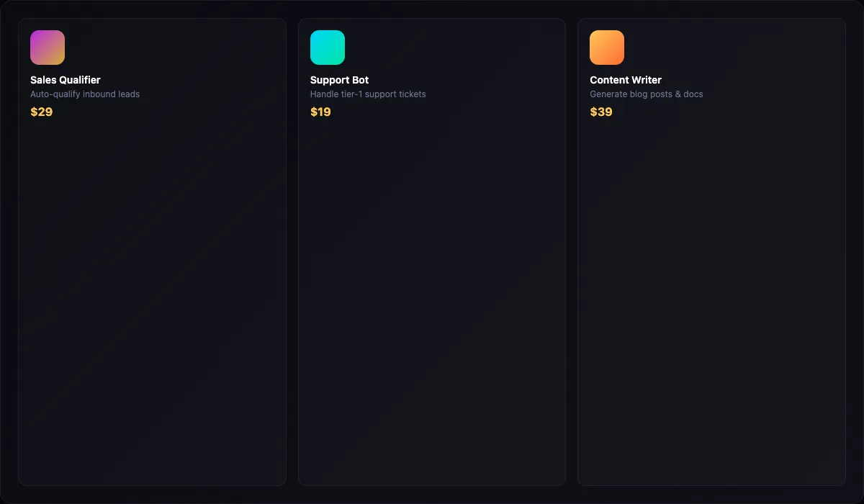Select text "Generate blog posts & docs"

(647, 94)
